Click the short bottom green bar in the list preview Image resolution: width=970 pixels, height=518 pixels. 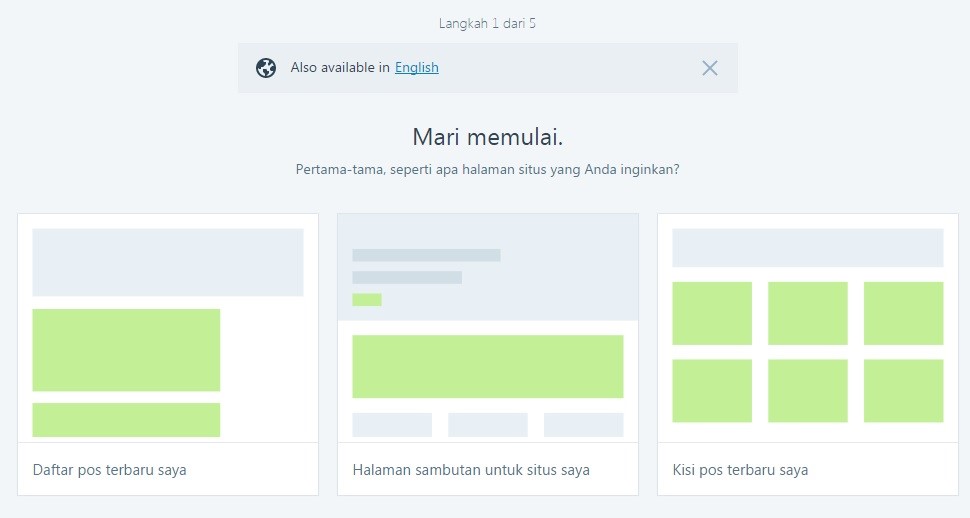pos(126,420)
